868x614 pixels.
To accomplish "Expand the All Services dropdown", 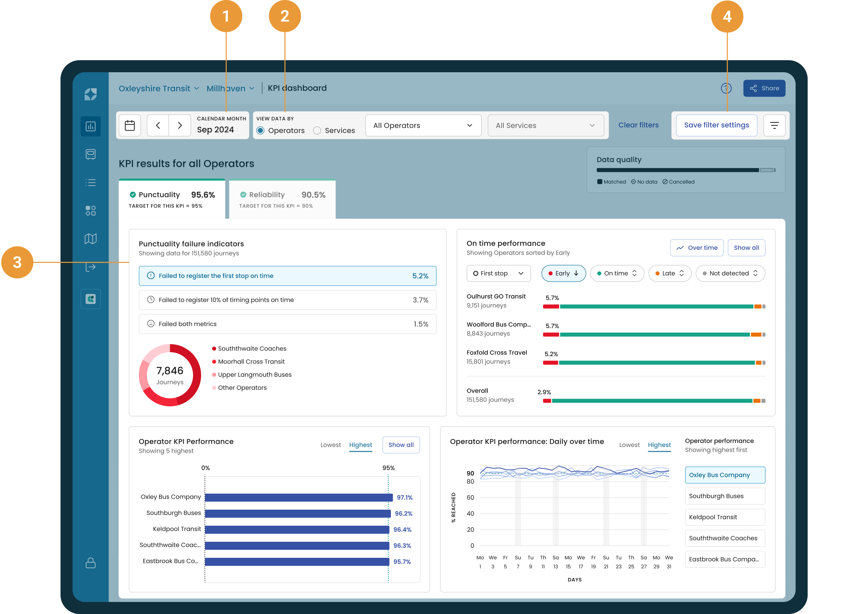I will click(x=546, y=125).
